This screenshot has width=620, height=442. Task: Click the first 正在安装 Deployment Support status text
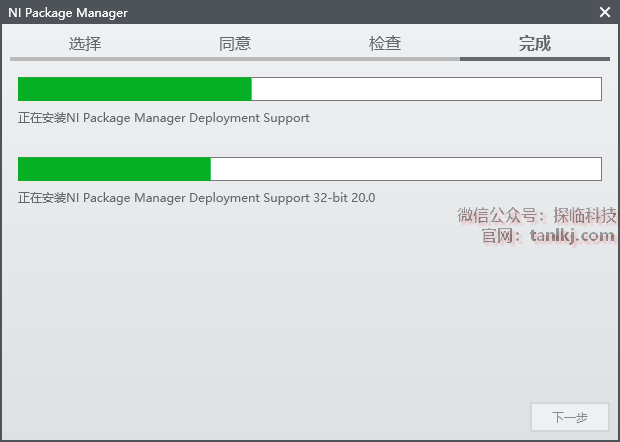click(164, 118)
